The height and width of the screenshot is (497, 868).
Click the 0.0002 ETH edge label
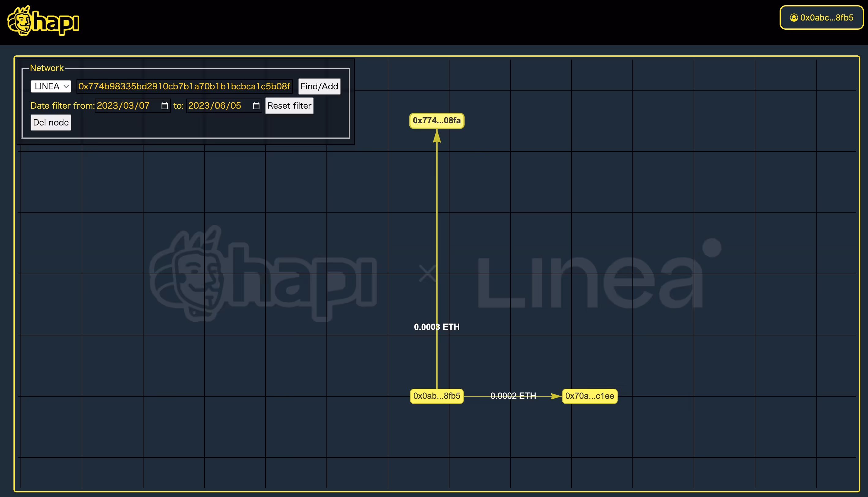513,396
